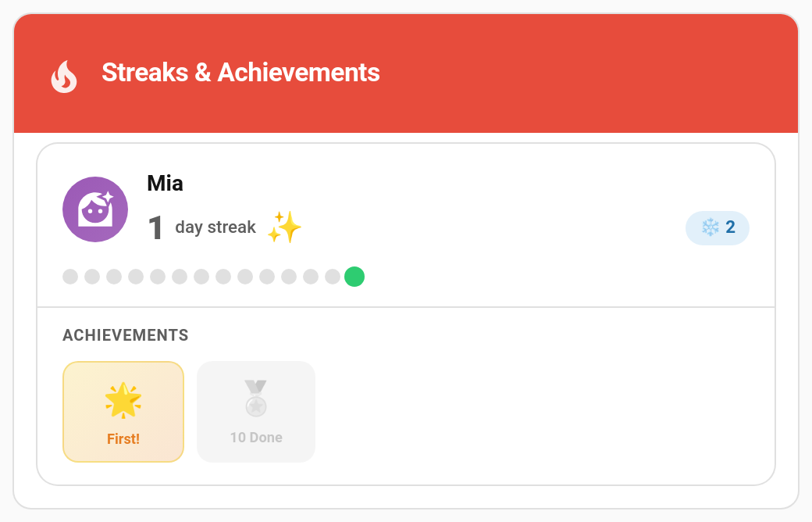This screenshot has width=812, height=522.
Task: Click the snowflake streak freeze icon
Action: tap(710, 227)
